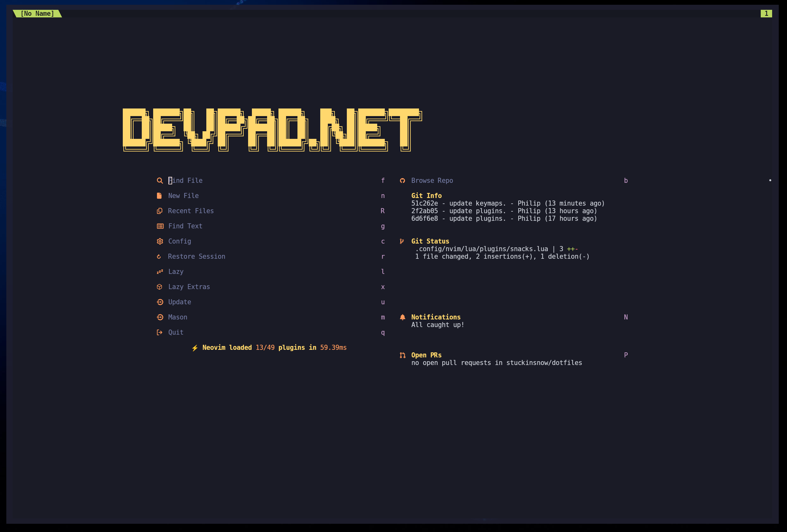Image resolution: width=787 pixels, height=532 pixels.
Task: Click the GitHub icon next to Browse Repo
Action: pyautogui.click(x=402, y=180)
